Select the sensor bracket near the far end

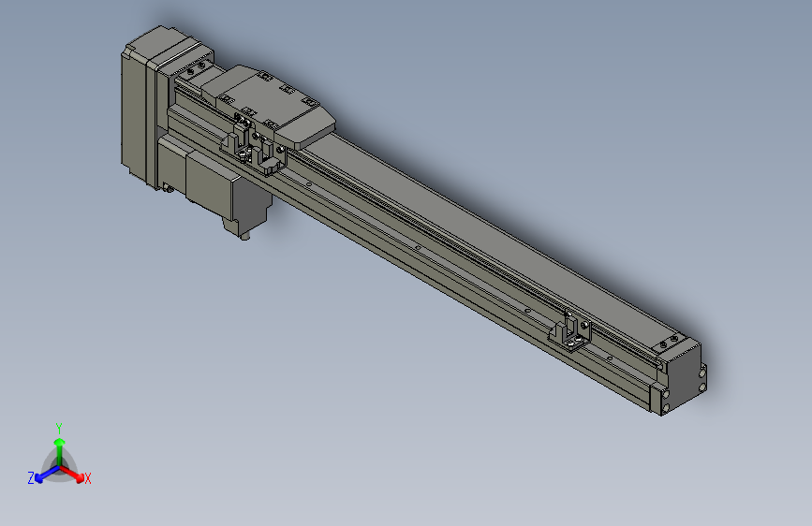pos(570,330)
